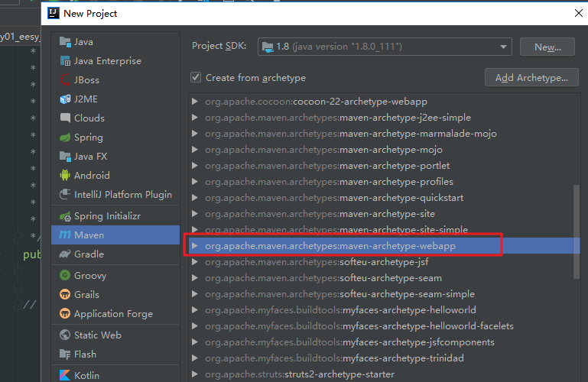Screen dimensions: 588x382
Task: Select the Static Web globe icon
Action: (65, 335)
